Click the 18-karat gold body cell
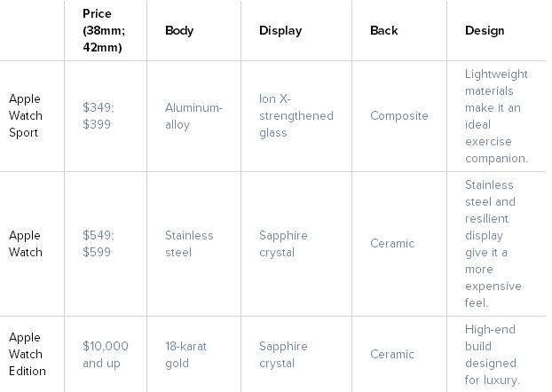The width and height of the screenshot is (552, 392). pyautogui.click(x=185, y=355)
